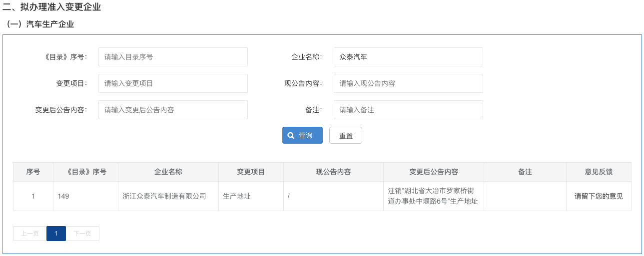Click the 《目录》序号 column header

tap(86, 172)
